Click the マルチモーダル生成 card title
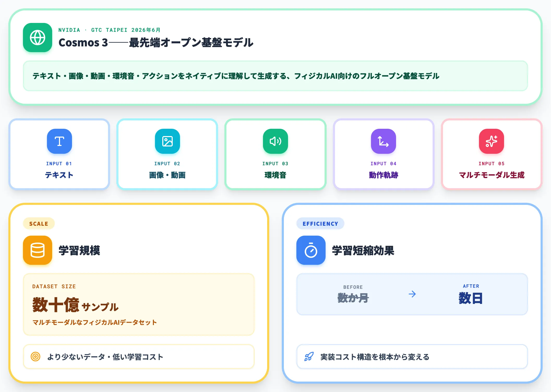Image resolution: width=551 pixels, height=392 pixels. coord(492,175)
